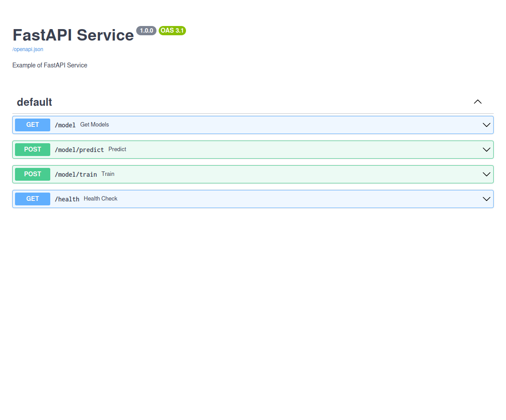Click the Health Check summary text
506x420 pixels.
(100, 199)
